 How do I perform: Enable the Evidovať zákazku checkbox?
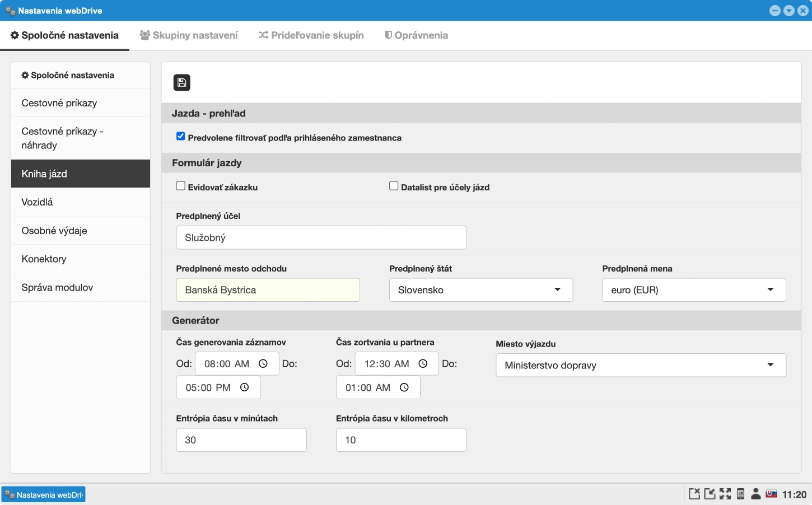(180, 186)
